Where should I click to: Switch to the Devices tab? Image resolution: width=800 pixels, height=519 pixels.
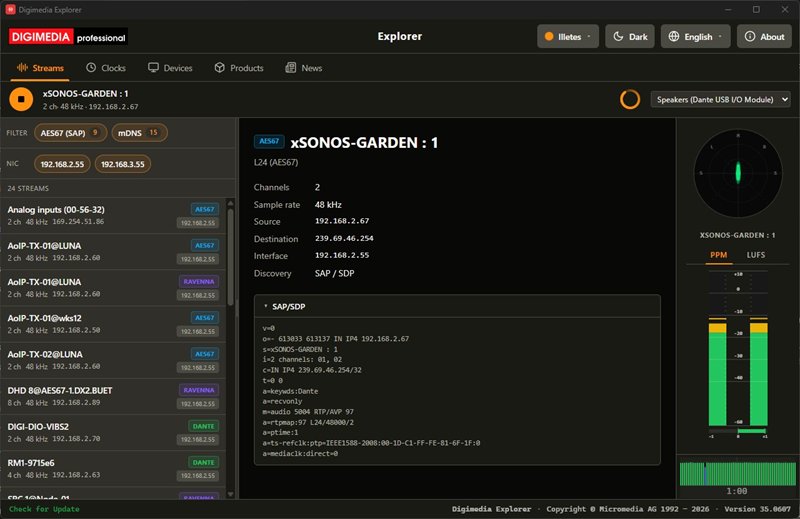[170, 68]
